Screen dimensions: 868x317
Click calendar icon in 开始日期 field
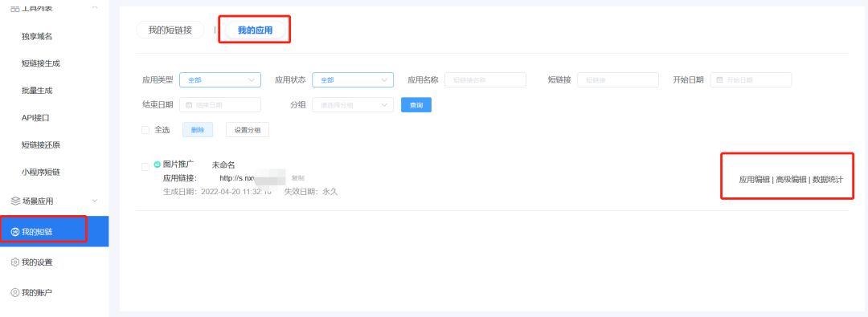click(719, 79)
